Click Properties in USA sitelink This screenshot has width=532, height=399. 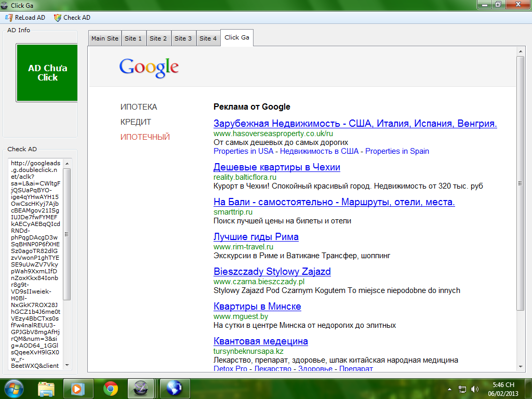243,151
